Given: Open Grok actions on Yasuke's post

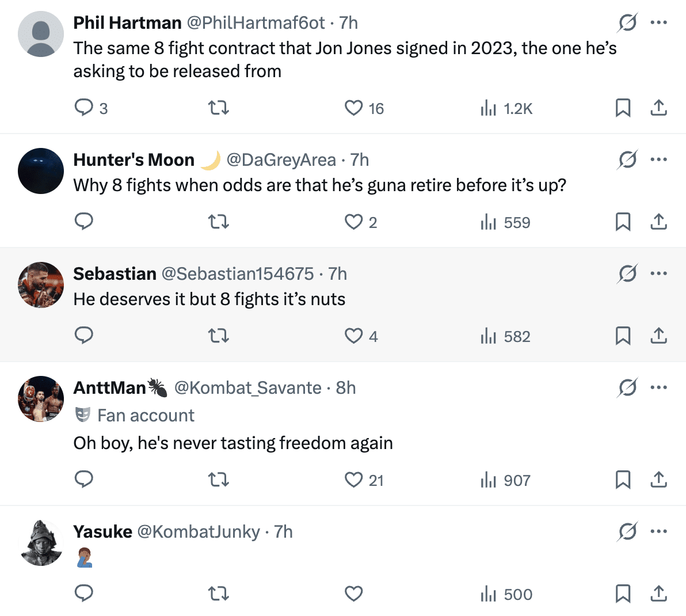Looking at the screenshot, I should click(627, 531).
